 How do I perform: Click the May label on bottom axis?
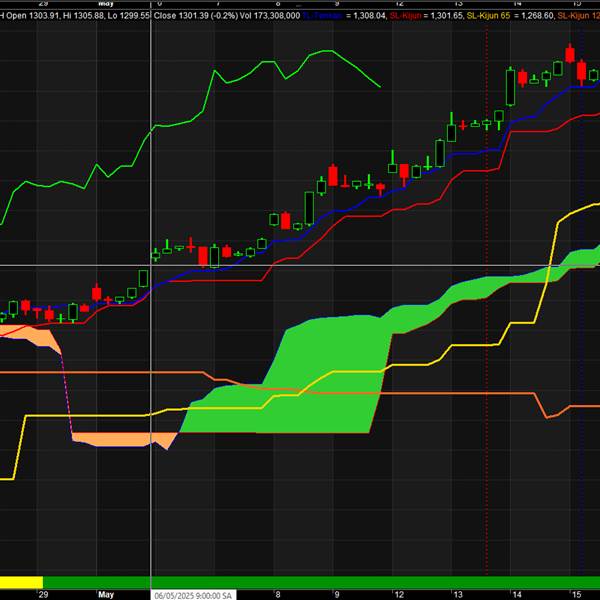coord(106,595)
